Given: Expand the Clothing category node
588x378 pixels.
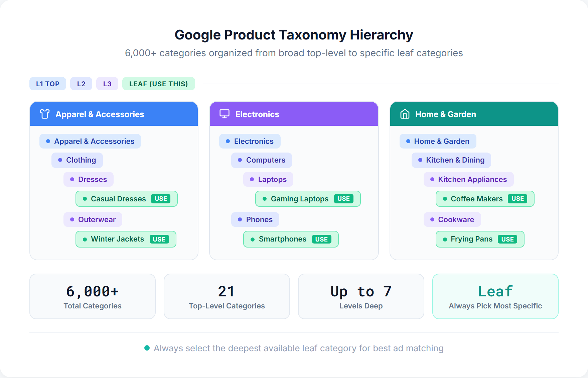Looking at the screenshot, I should [x=77, y=160].
